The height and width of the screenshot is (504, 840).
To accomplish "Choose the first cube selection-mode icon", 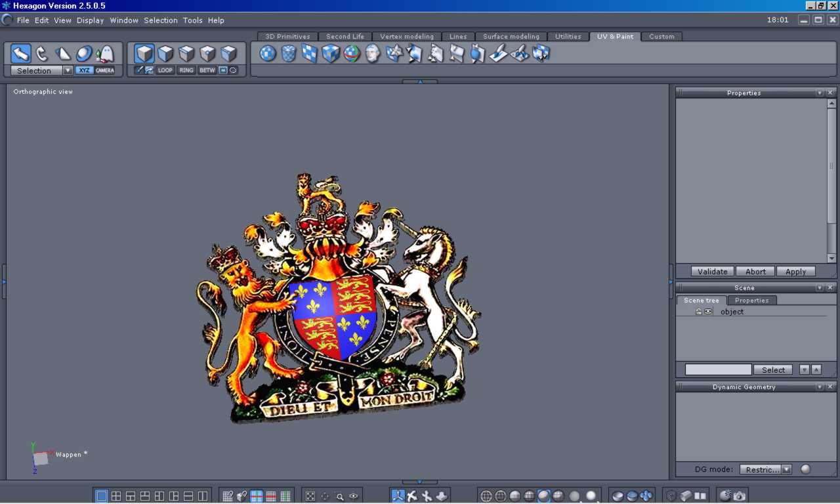I will (x=144, y=54).
